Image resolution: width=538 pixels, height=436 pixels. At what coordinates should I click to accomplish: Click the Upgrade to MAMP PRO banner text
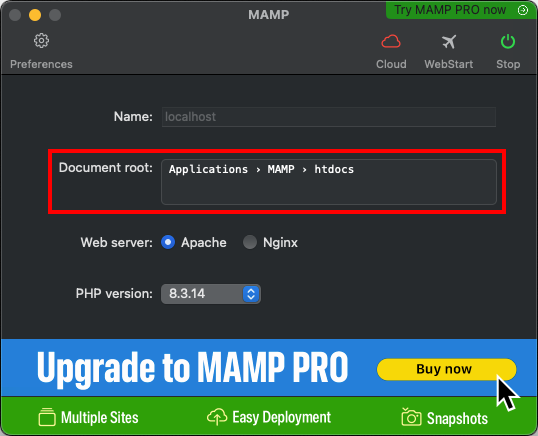[192, 369]
